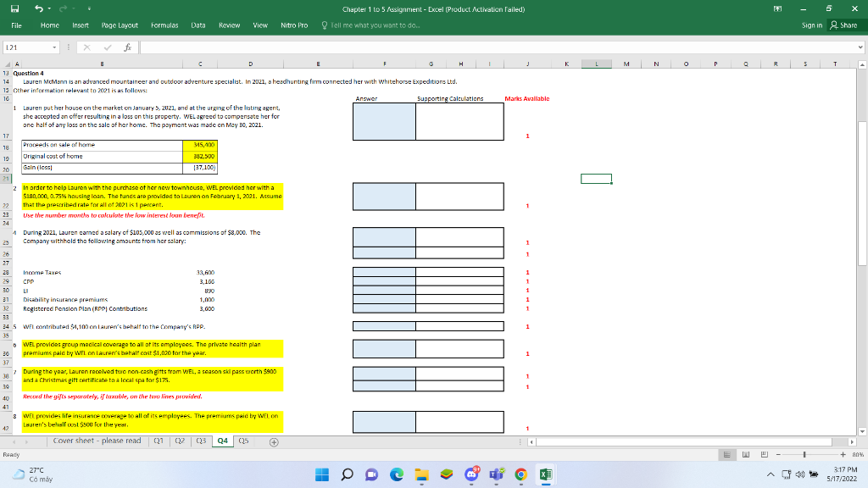Click the 80% zoom level
868x488 pixels.
point(858,455)
